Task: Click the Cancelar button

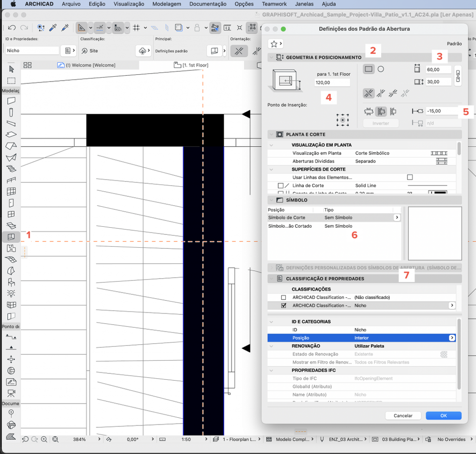Action: point(403,415)
